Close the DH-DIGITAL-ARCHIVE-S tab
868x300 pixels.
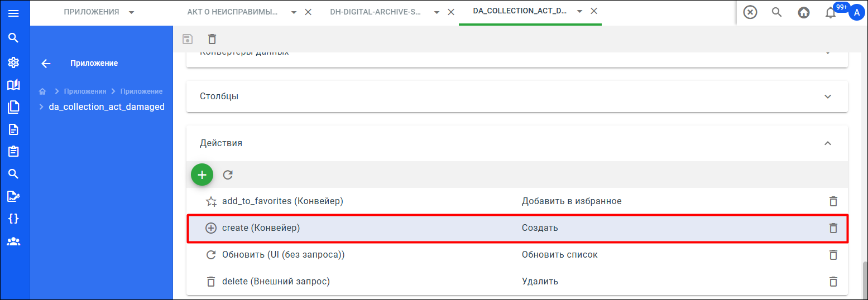tap(451, 12)
